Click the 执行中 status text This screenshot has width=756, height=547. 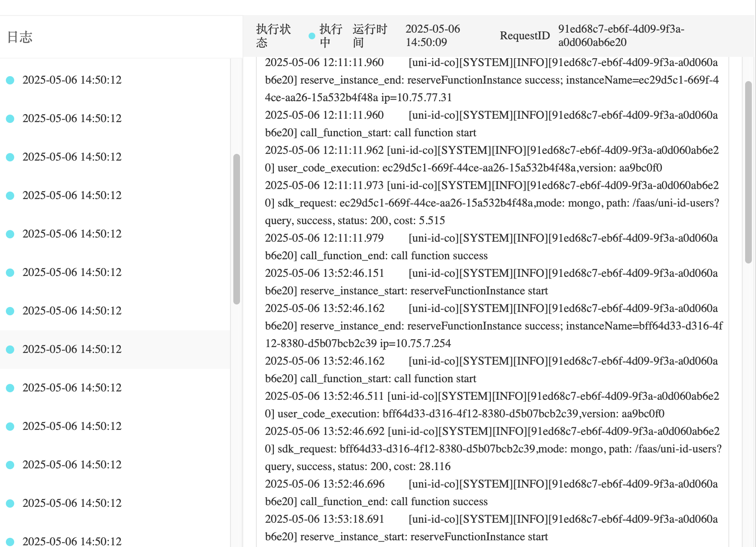tap(331, 36)
